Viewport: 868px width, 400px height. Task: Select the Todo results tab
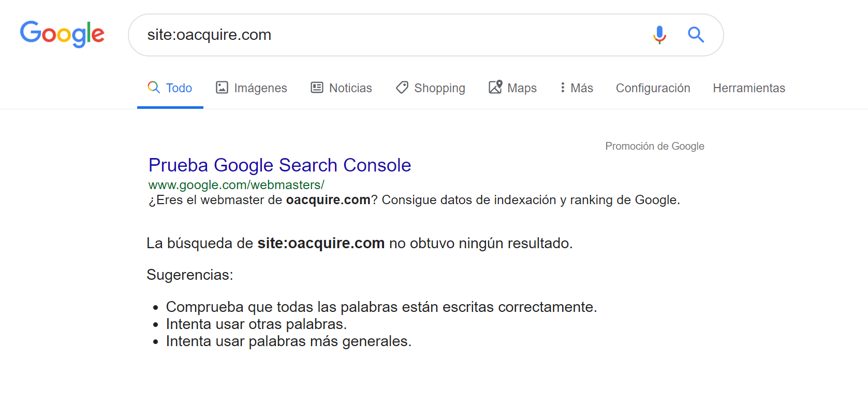179,88
